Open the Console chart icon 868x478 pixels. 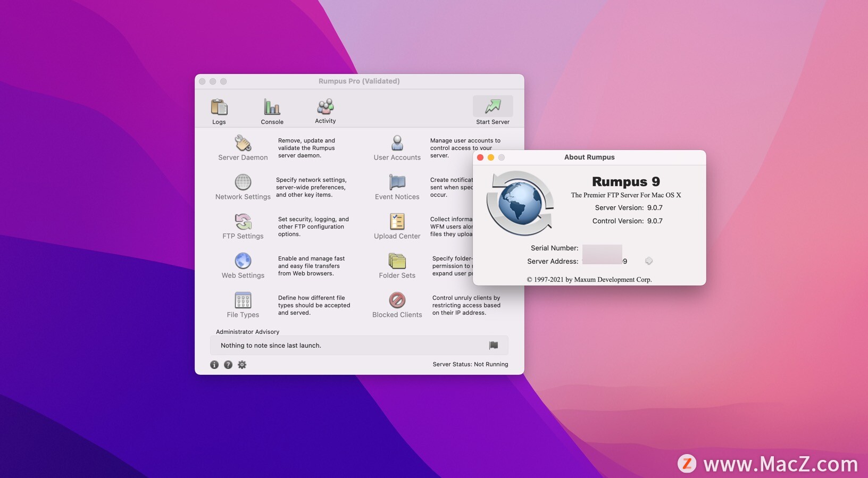pyautogui.click(x=272, y=107)
